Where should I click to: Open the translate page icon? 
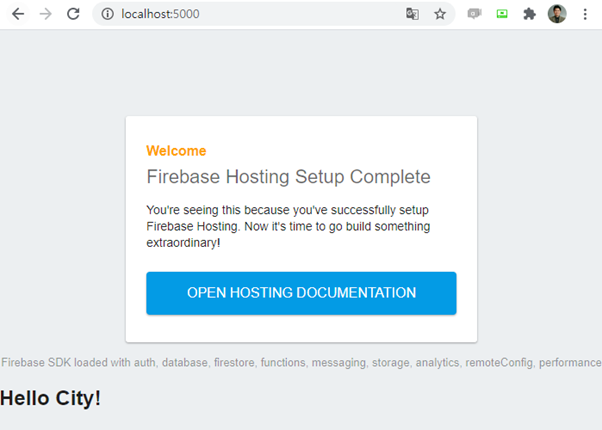click(x=412, y=14)
